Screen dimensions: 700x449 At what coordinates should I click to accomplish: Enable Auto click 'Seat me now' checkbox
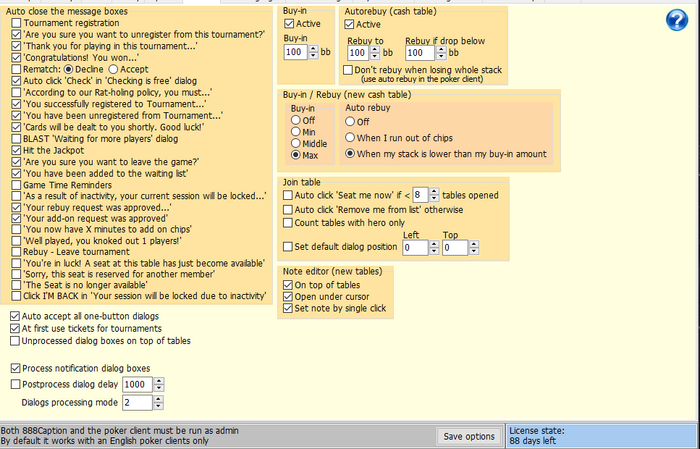[288, 195]
